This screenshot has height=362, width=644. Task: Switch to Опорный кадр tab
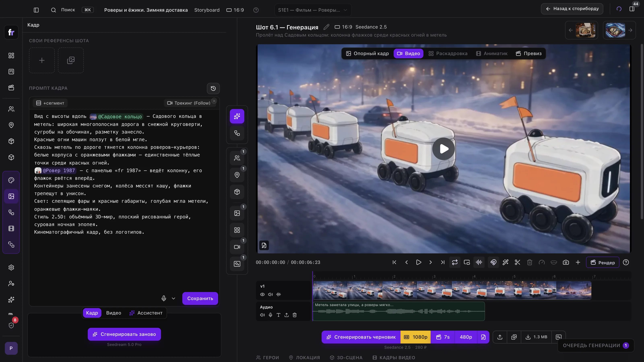(x=367, y=53)
